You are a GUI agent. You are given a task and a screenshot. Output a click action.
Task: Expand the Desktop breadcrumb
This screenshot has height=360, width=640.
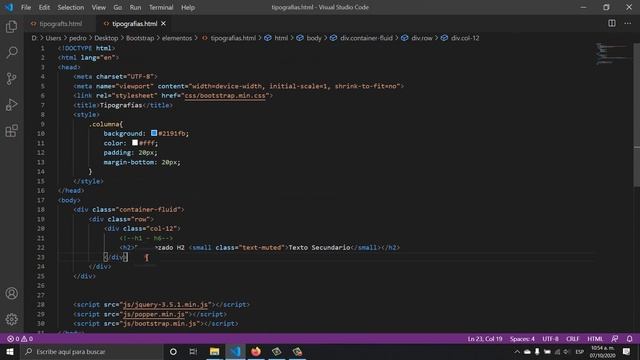(x=106, y=38)
